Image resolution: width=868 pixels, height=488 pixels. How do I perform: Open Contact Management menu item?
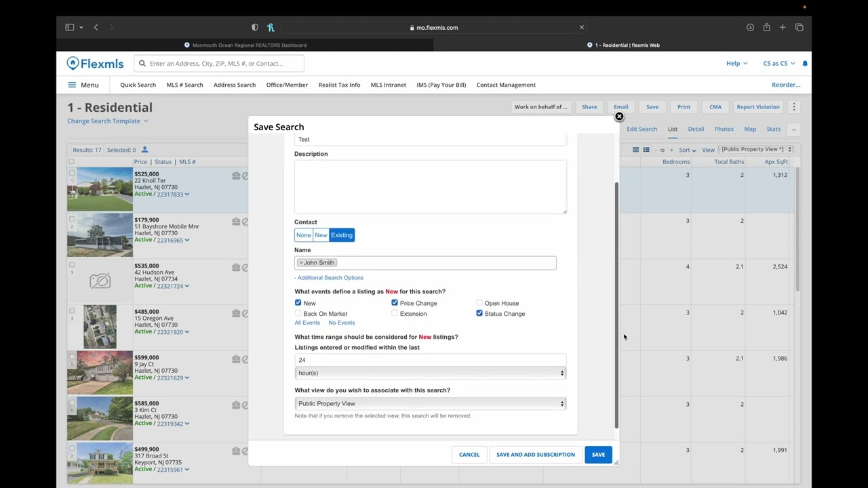[506, 85]
